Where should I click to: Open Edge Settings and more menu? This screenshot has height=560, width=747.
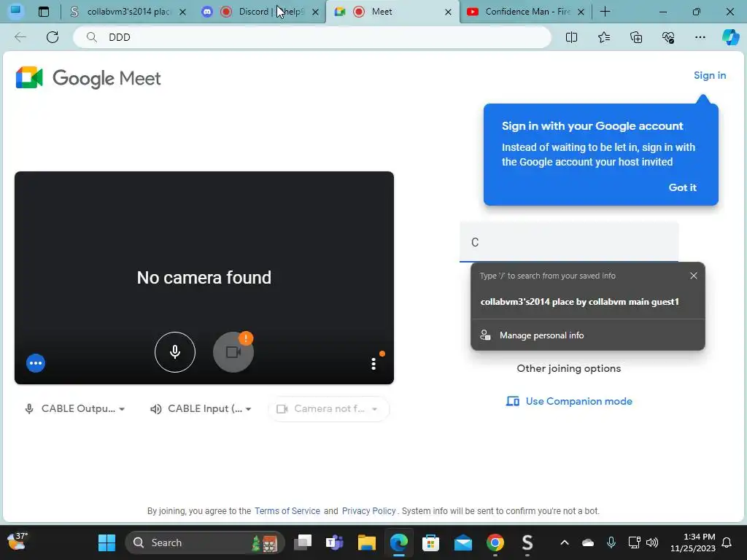700,37
